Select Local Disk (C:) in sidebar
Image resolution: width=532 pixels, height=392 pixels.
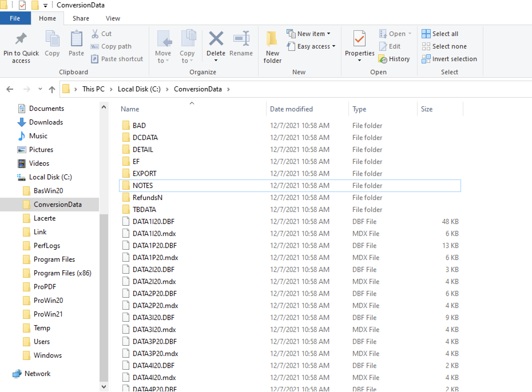[45, 177]
